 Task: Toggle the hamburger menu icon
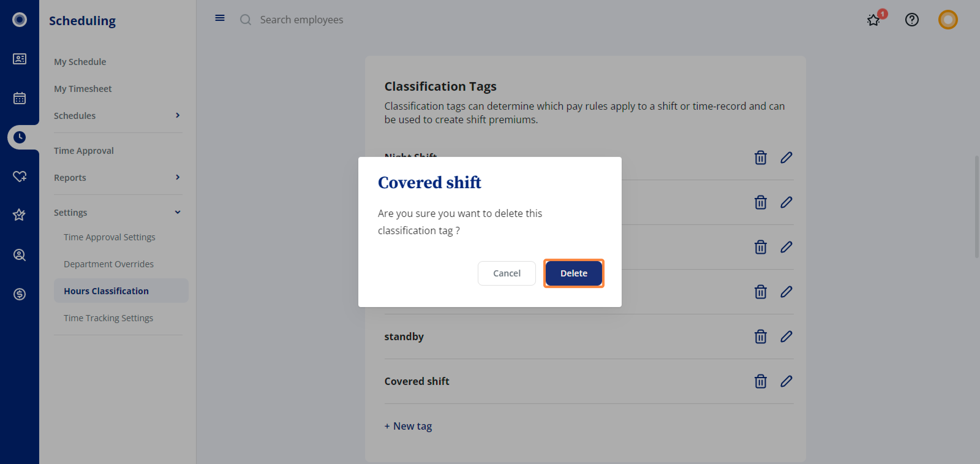pos(220,18)
